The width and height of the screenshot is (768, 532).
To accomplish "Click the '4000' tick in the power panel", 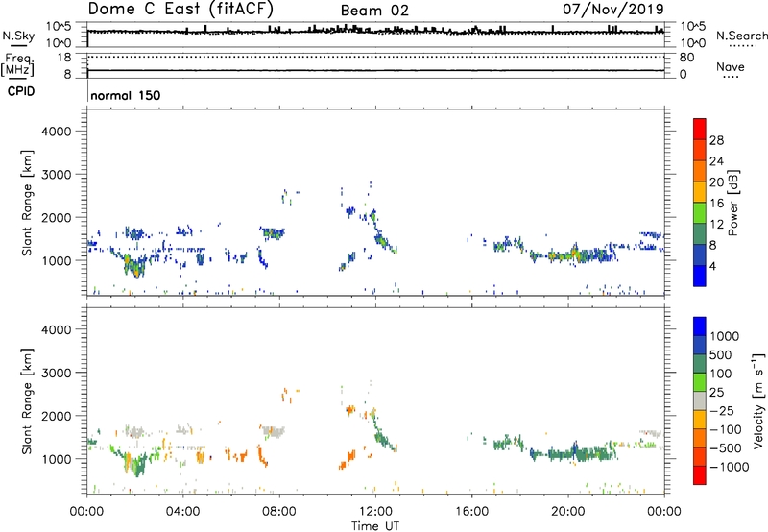I will (x=56, y=132).
